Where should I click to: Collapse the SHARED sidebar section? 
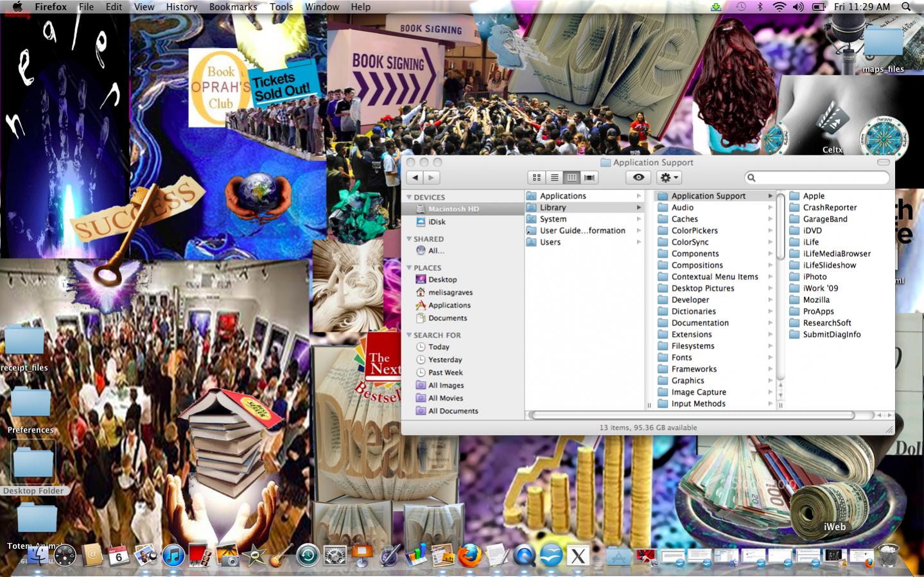click(409, 239)
